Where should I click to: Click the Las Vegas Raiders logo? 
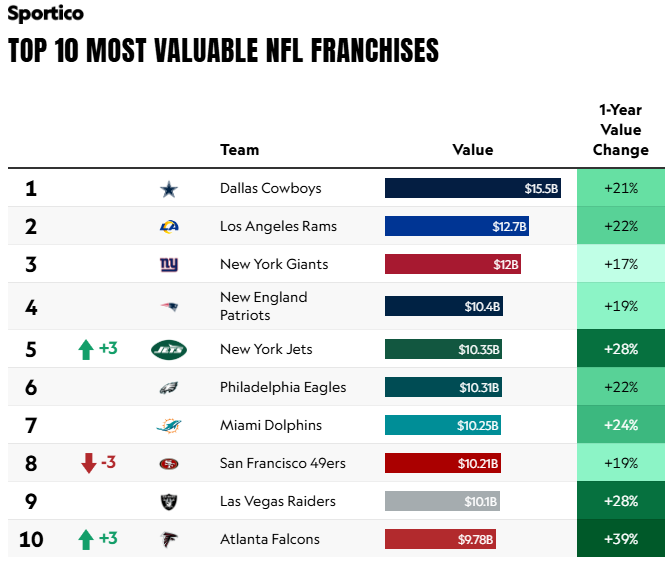[x=169, y=502]
